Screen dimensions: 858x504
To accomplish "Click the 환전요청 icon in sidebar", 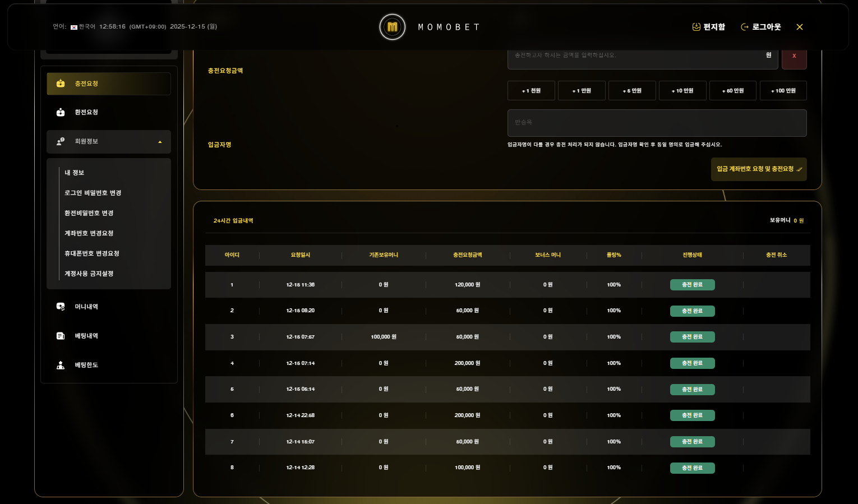I will pos(61,112).
